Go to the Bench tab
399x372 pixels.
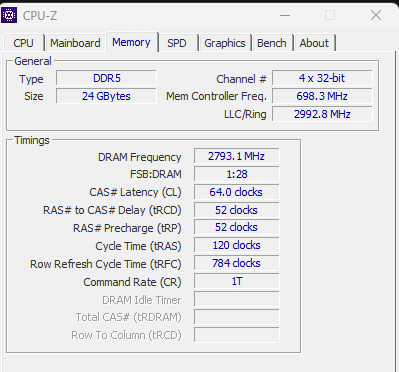272,43
